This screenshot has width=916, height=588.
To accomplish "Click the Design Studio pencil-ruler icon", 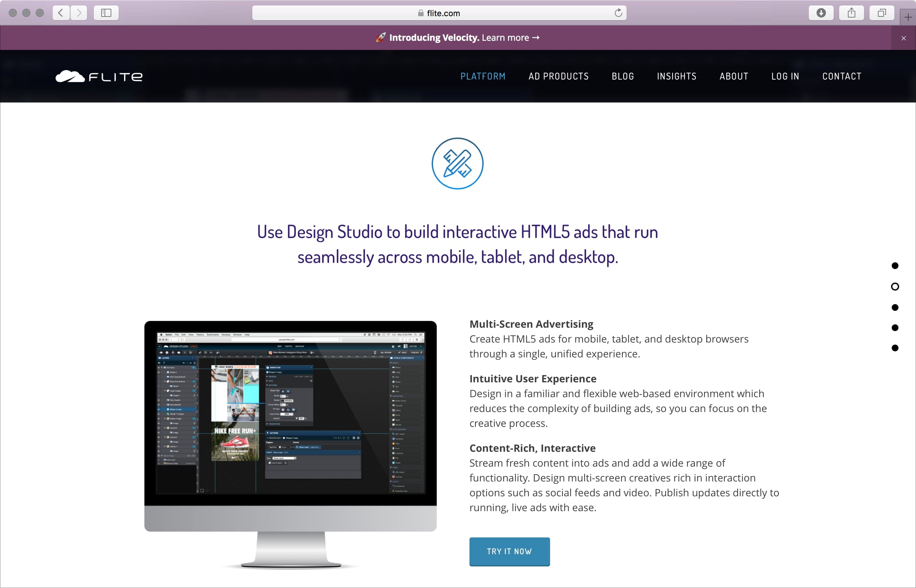I will tap(457, 164).
